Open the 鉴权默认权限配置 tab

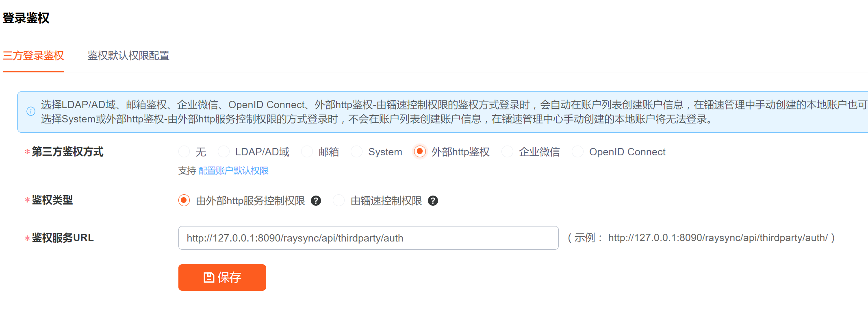tap(128, 56)
